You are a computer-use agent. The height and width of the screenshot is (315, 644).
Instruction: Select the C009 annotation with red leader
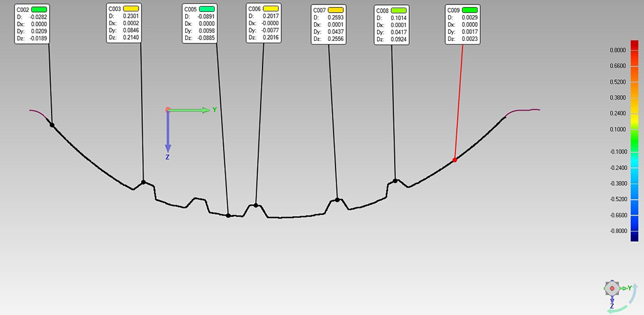463,25
